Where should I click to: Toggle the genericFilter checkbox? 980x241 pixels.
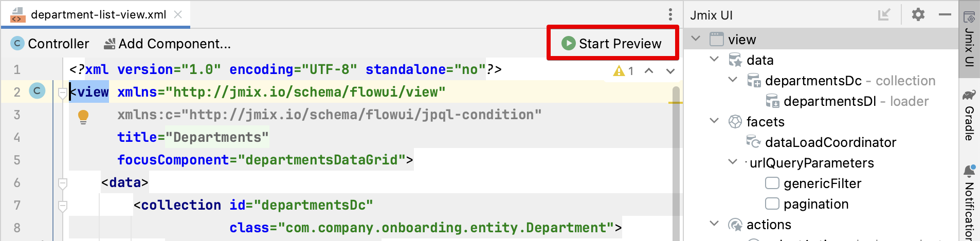(772, 183)
